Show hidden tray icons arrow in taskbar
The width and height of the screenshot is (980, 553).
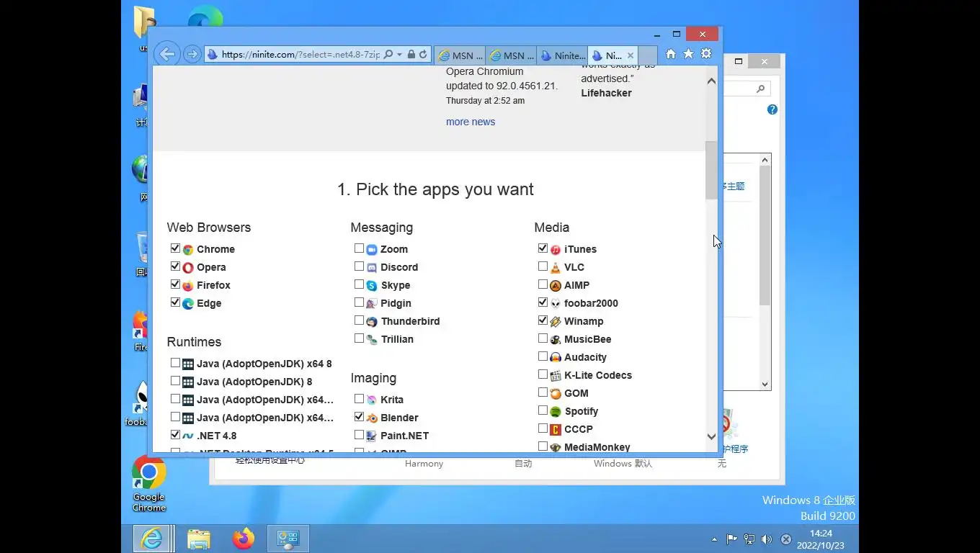coord(714,539)
